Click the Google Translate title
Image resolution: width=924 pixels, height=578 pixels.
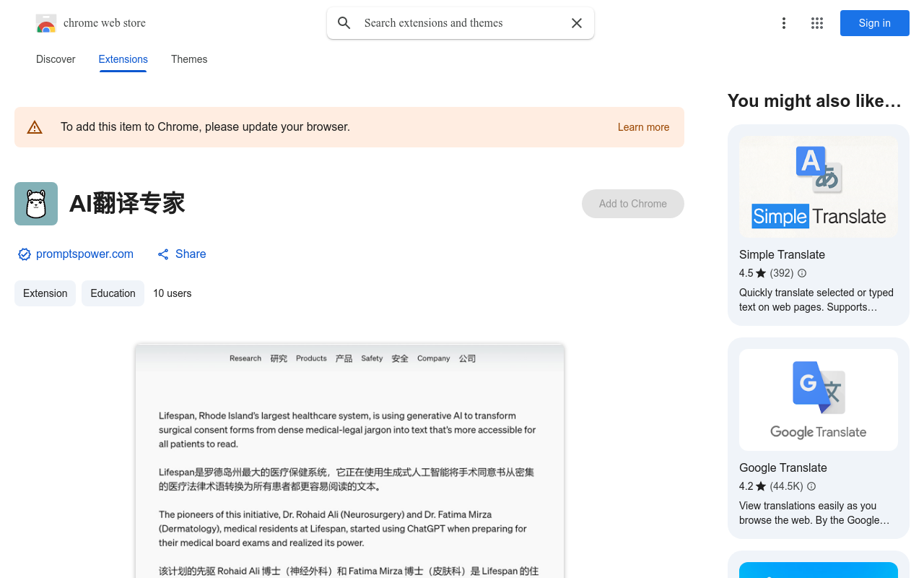pyautogui.click(x=783, y=467)
